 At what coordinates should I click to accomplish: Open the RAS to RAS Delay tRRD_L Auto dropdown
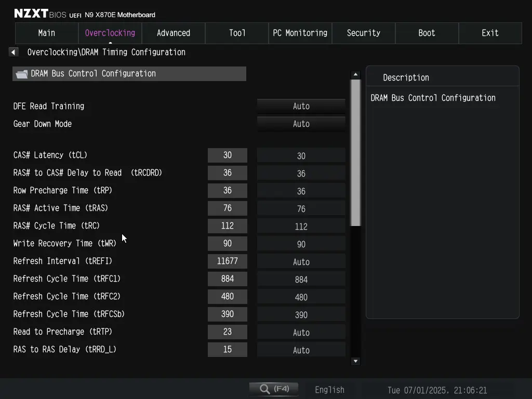tap(301, 350)
